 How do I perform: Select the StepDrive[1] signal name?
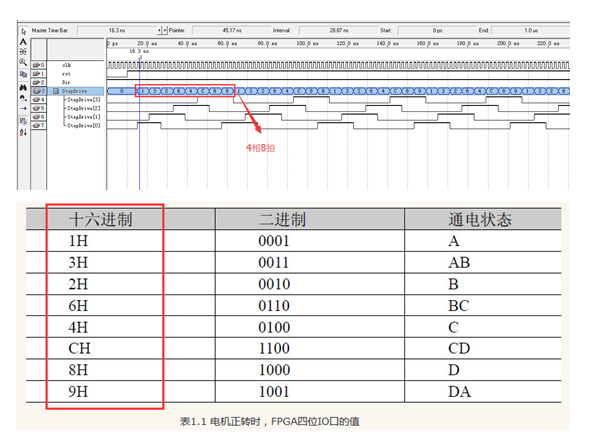coord(81,118)
